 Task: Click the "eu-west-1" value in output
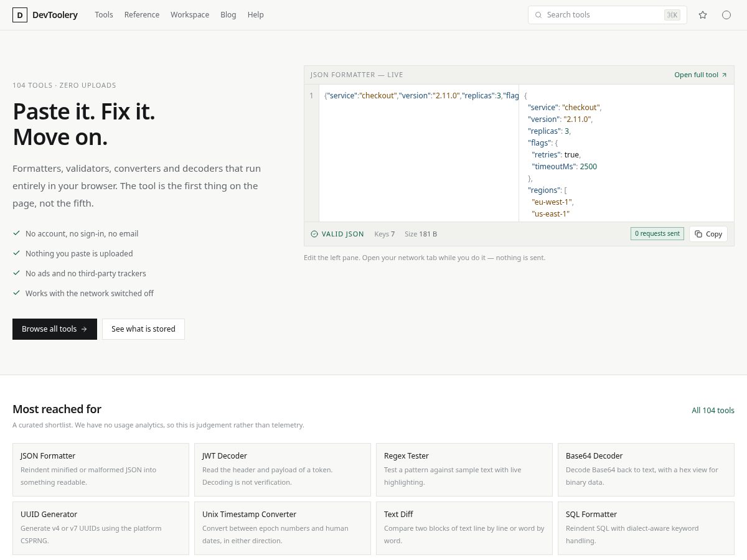point(552,202)
